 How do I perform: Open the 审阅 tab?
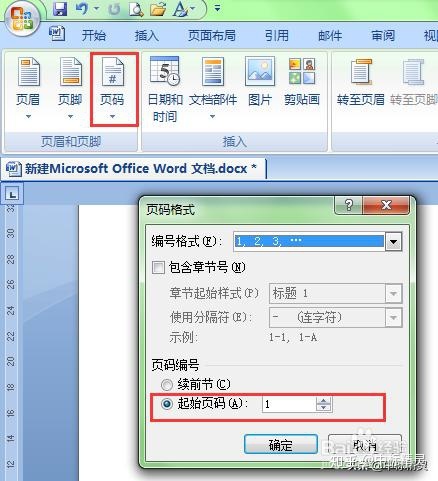(383, 35)
